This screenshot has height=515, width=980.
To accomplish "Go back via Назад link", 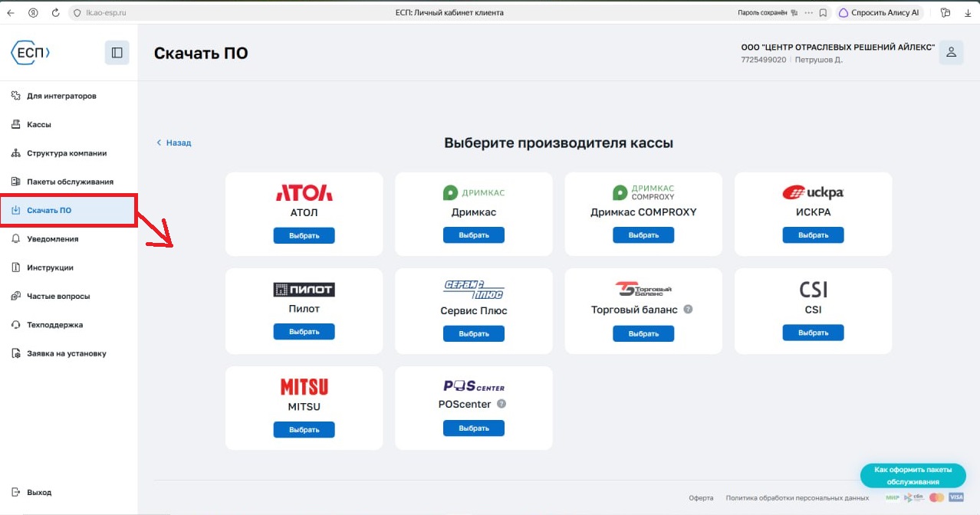I will pyautogui.click(x=174, y=143).
